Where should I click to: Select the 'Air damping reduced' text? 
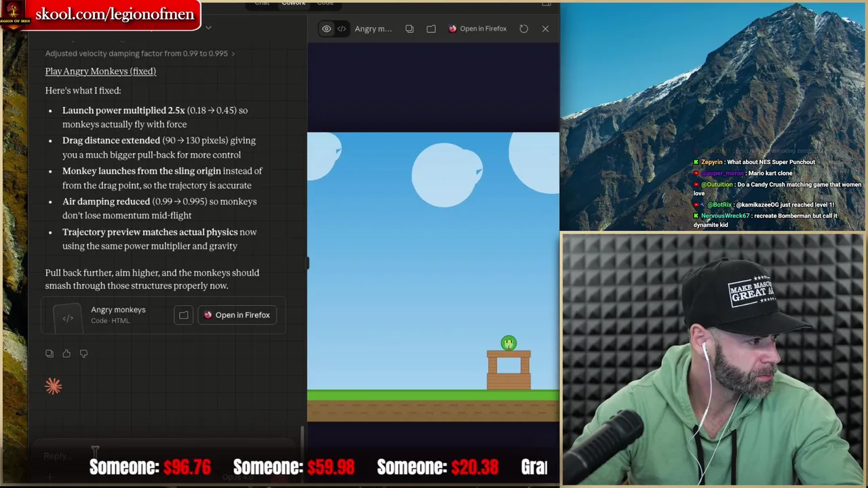106,201
